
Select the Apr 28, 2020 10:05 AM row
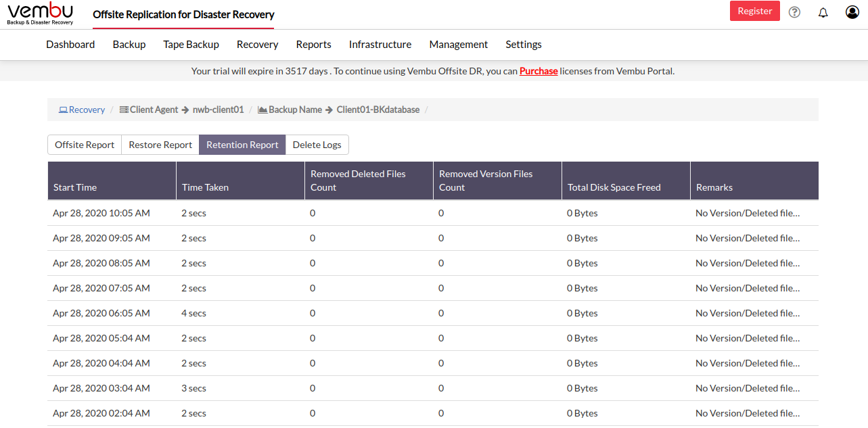pos(433,213)
